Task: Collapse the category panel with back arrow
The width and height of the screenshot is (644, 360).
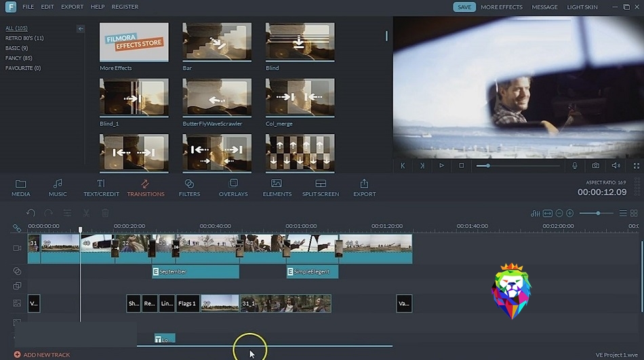Action: tap(81, 28)
